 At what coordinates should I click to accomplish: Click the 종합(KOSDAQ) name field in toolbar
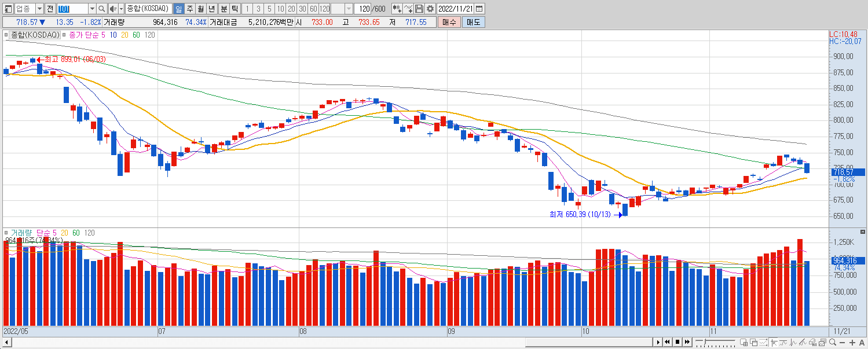tap(148, 9)
